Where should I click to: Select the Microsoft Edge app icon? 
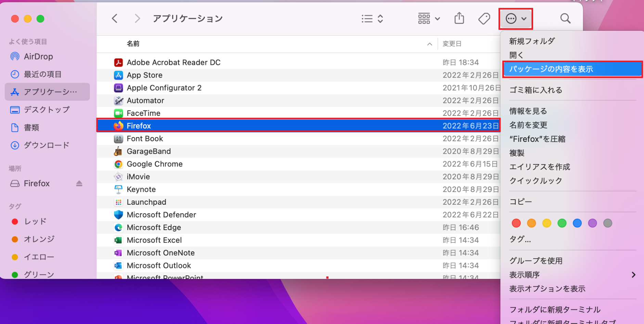(x=118, y=228)
